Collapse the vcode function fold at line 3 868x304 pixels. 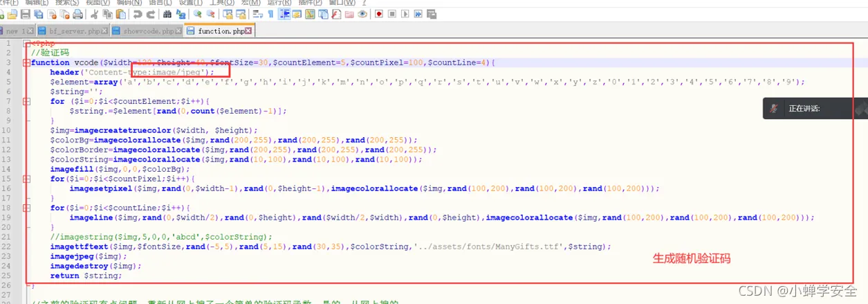26,62
